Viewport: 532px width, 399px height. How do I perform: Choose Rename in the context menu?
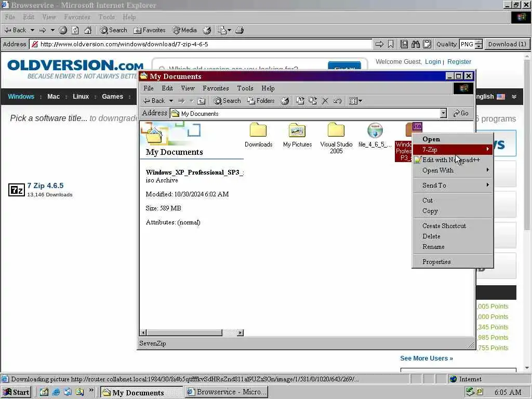453,247
